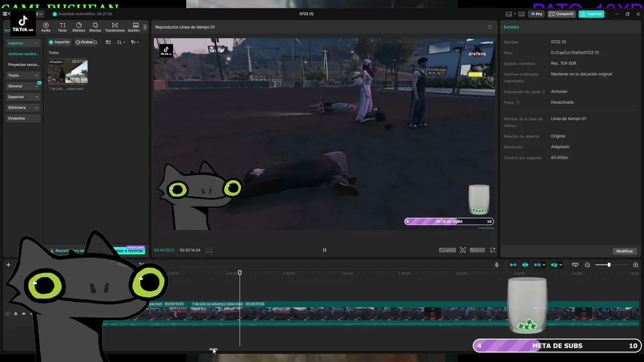Open the Texto tab

click(62, 27)
